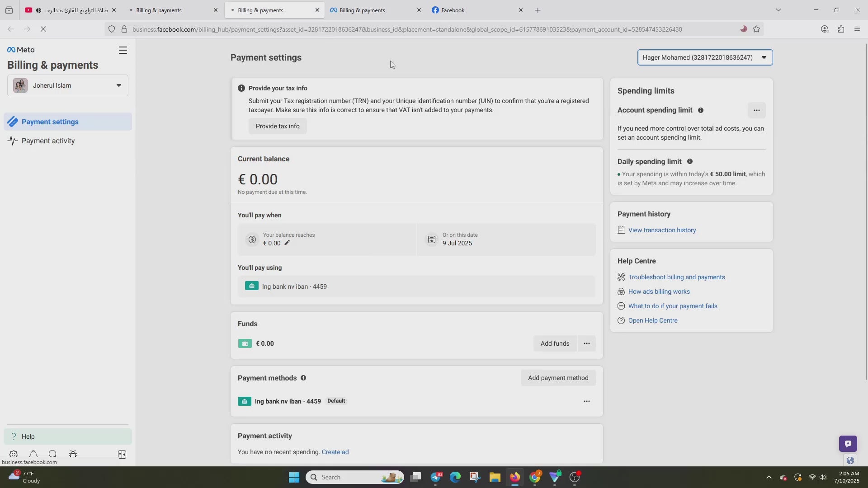
Task: Click the browser back arrow
Action: click(x=11, y=29)
